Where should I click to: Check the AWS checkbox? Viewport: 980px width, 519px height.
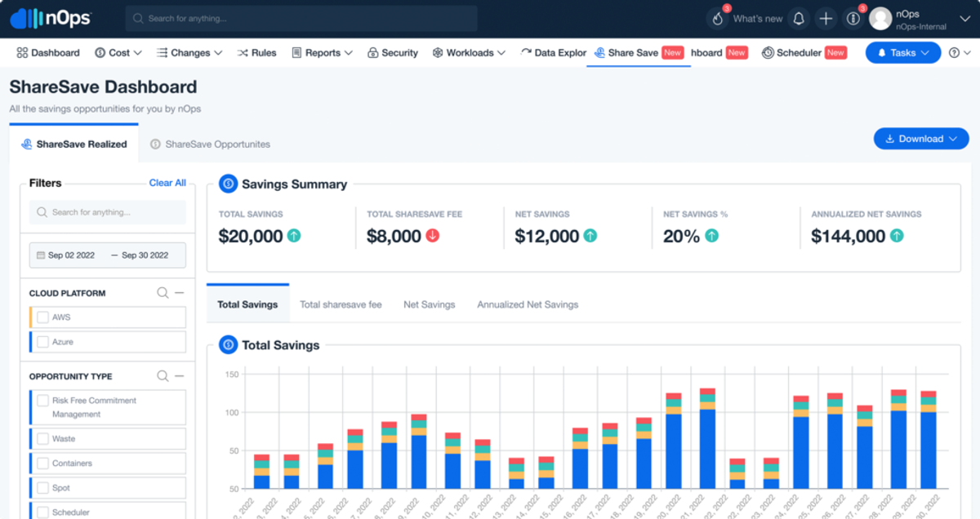point(42,317)
